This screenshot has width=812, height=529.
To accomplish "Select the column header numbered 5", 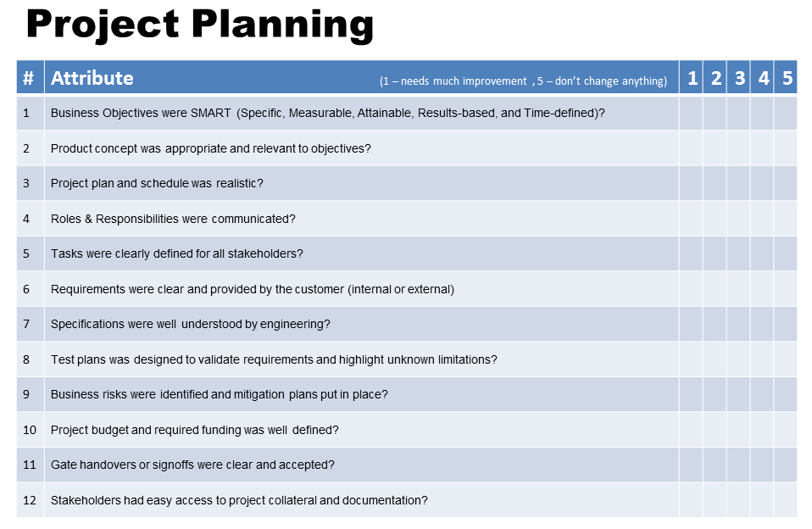I will pos(787,78).
